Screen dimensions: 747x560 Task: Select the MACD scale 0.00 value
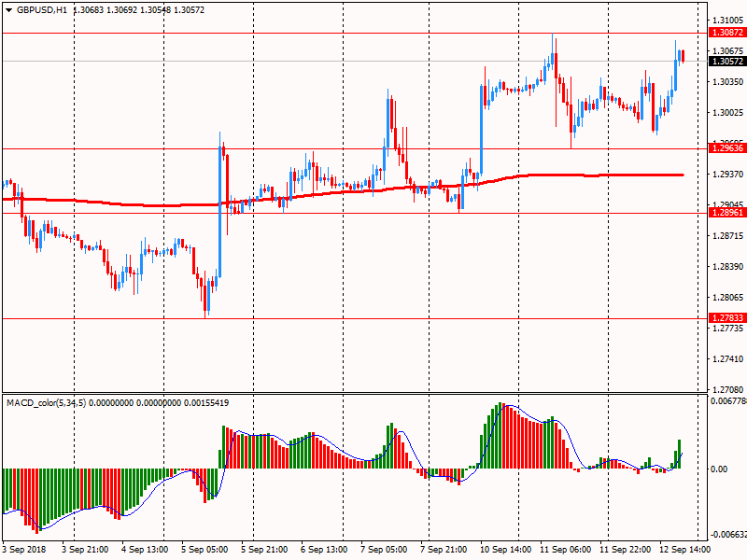tap(719, 469)
